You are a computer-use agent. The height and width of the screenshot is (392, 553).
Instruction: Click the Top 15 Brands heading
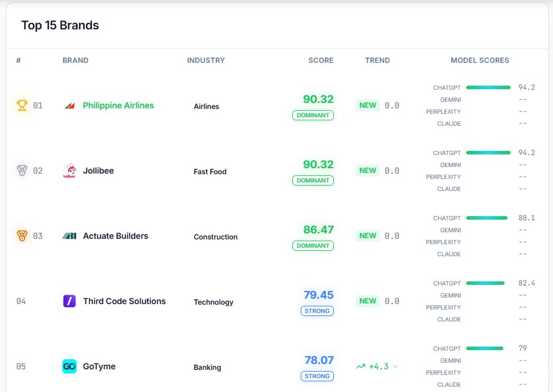(x=60, y=25)
